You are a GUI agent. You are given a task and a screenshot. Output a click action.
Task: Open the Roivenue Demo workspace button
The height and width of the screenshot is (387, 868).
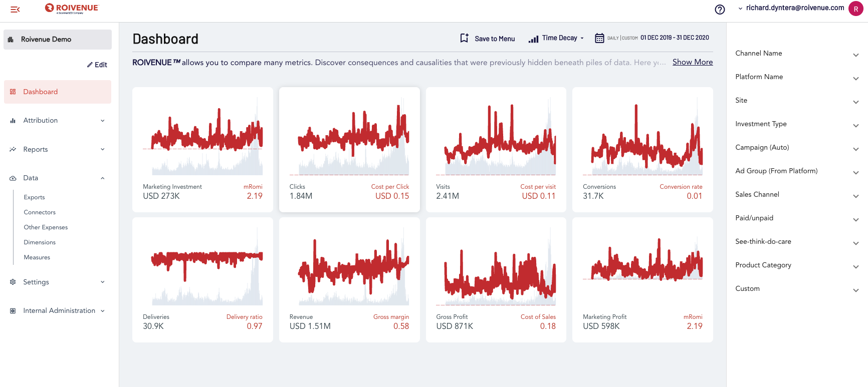[x=58, y=40]
